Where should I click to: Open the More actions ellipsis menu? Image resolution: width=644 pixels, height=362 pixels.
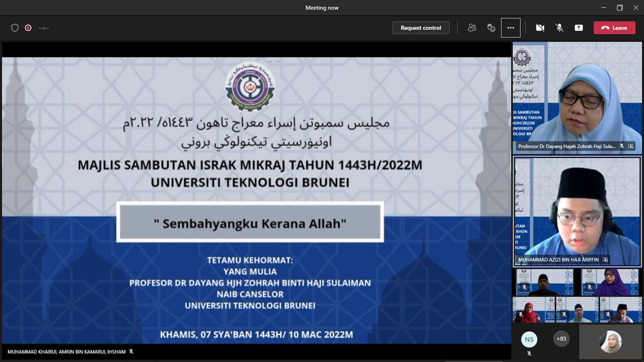511,28
